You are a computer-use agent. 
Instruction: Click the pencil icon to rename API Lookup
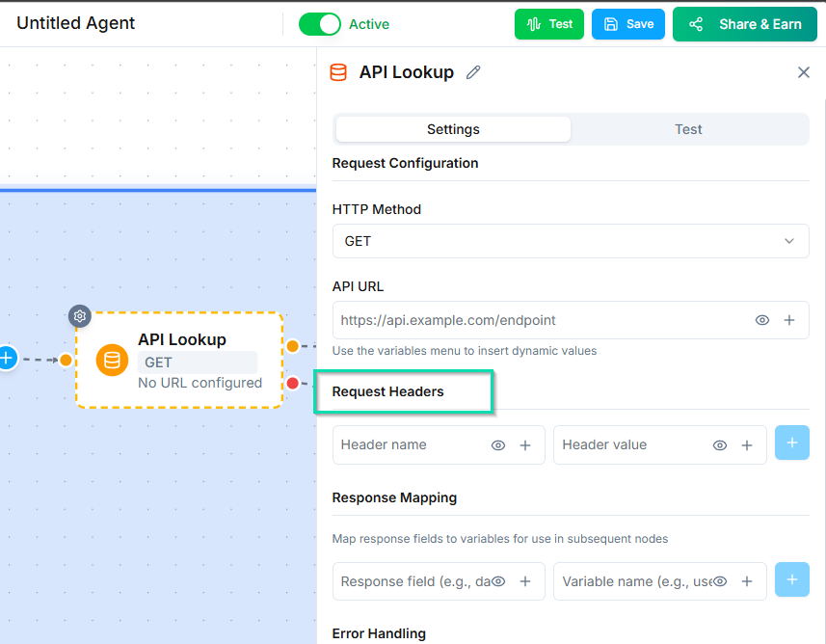click(x=472, y=72)
